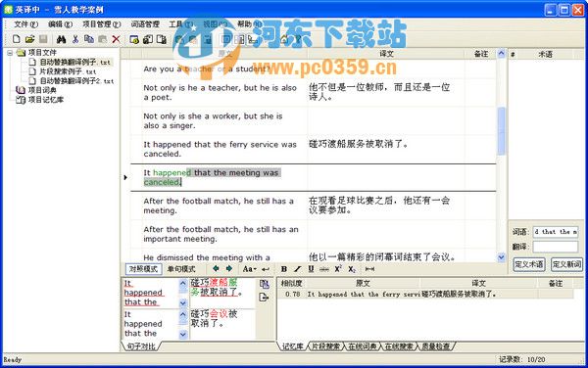Click the two-page document toolbar icon
This screenshot has height=368, width=588.
(x=162, y=39)
